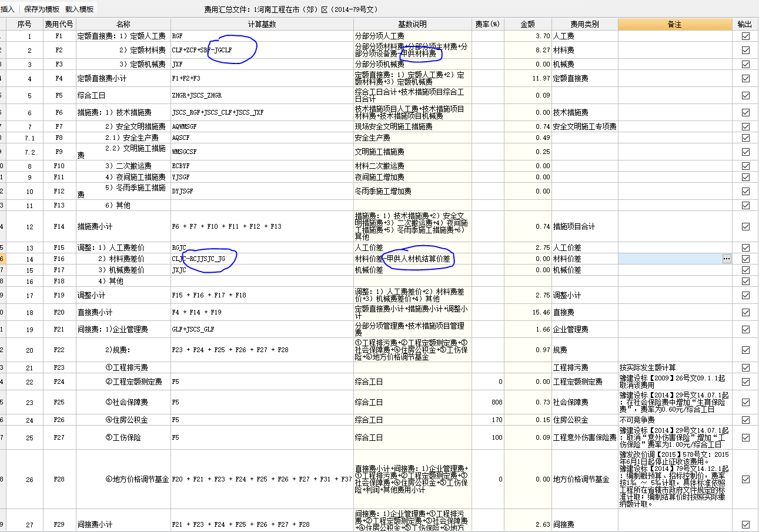Toggle the 输出 checkbox for the F25 社会保障费 row

click(x=745, y=402)
